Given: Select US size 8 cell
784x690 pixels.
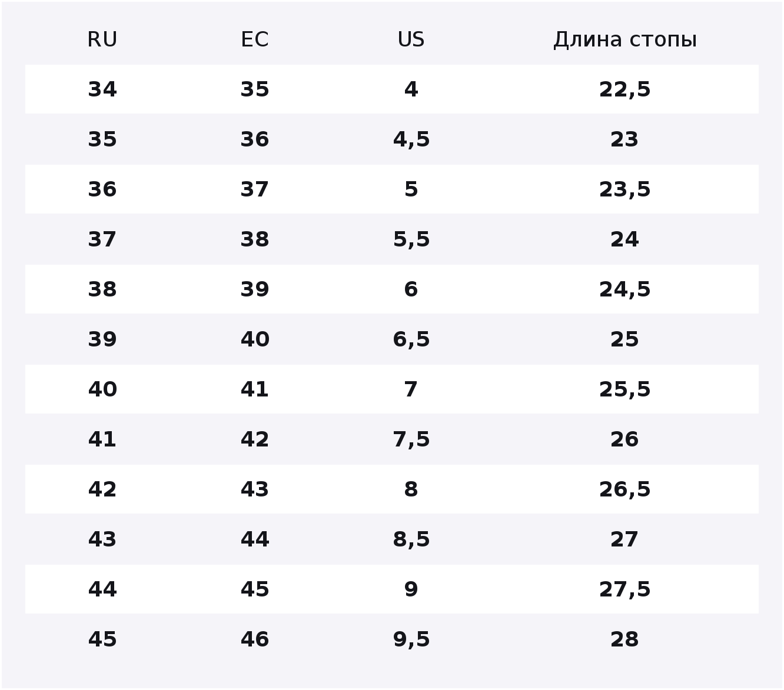Looking at the screenshot, I should tap(411, 489).
